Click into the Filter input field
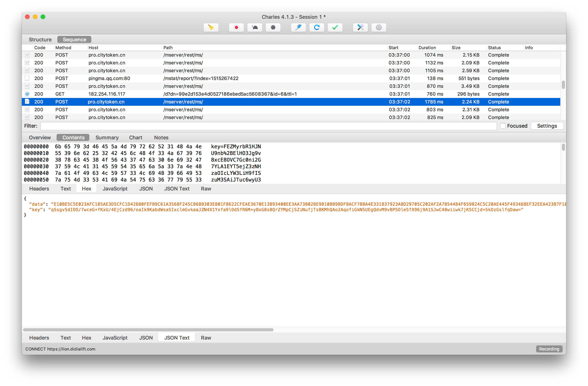This screenshot has width=588, height=386. tap(268, 126)
